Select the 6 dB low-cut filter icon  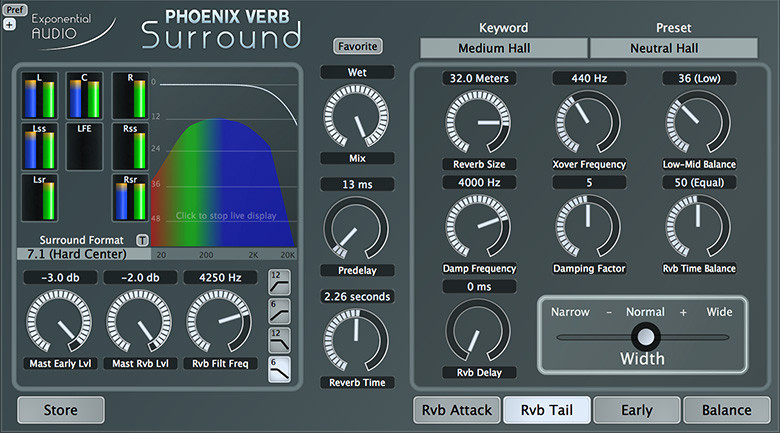pos(279,312)
